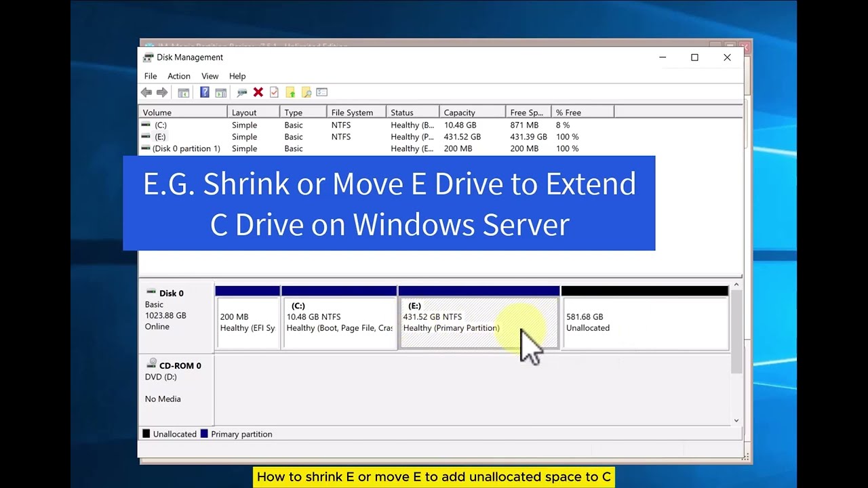Image resolution: width=868 pixels, height=488 pixels.
Task: Open the File menu
Action: (151, 76)
